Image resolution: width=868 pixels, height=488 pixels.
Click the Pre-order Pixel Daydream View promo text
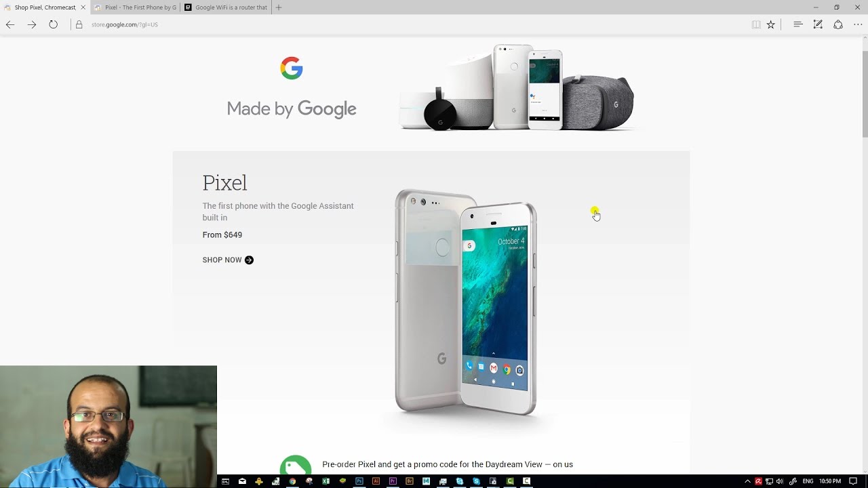click(x=448, y=464)
